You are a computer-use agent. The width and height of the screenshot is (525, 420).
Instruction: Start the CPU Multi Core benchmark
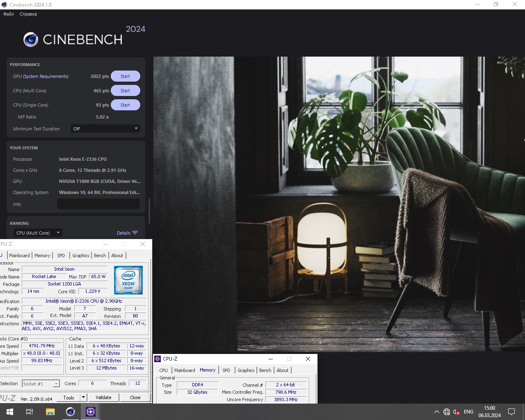point(125,91)
